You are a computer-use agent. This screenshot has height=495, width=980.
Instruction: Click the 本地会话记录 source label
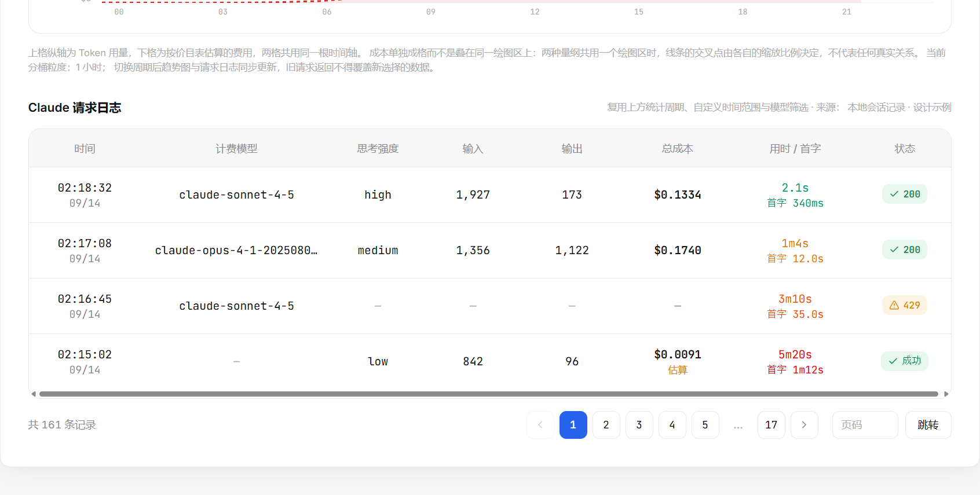tap(876, 107)
